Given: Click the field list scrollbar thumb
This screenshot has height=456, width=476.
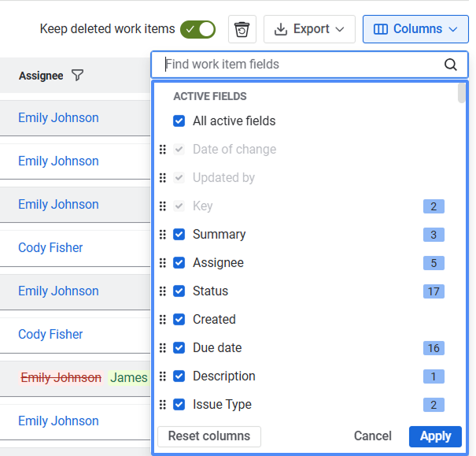Looking at the screenshot, I should [461, 93].
